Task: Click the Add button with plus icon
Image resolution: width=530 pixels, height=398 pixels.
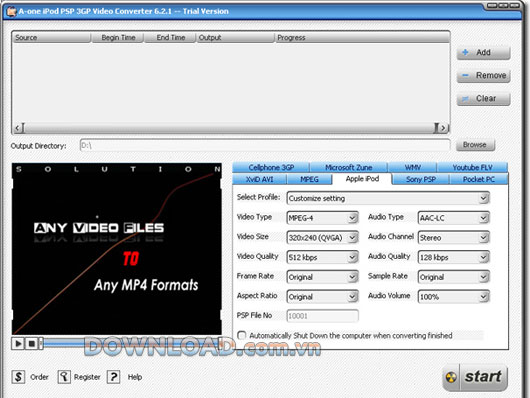Action: point(483,53)
